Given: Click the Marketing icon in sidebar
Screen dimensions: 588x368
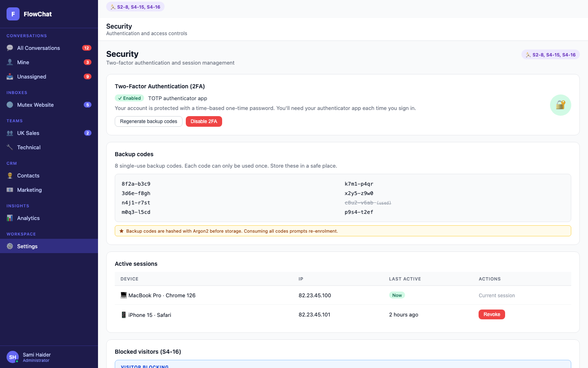Looking at the screenshot, I should [10, 190].
